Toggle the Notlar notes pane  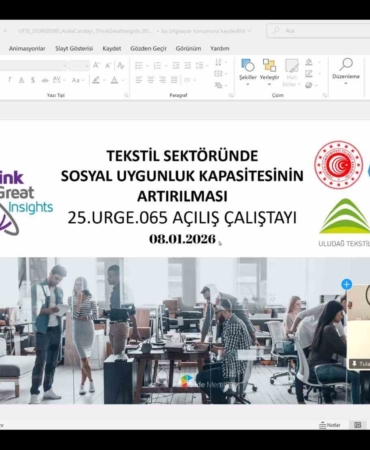click(330, 425)
